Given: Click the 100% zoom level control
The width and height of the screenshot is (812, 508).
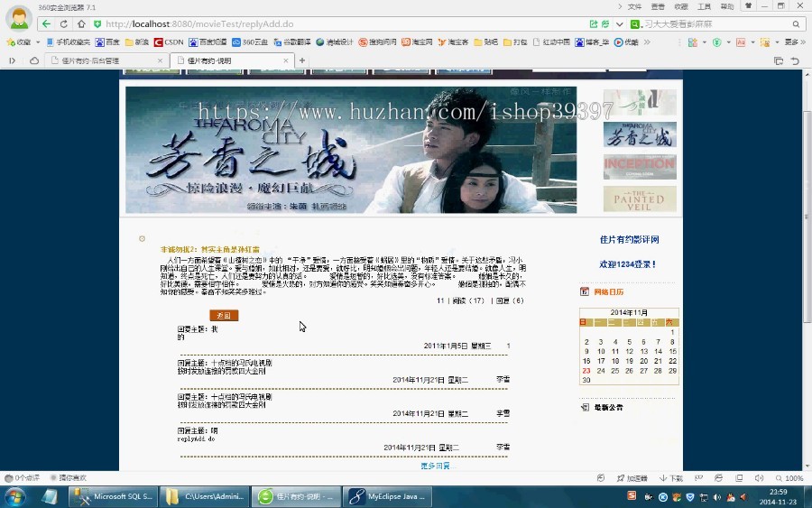Looking at the screenshot, I should 789,478.
